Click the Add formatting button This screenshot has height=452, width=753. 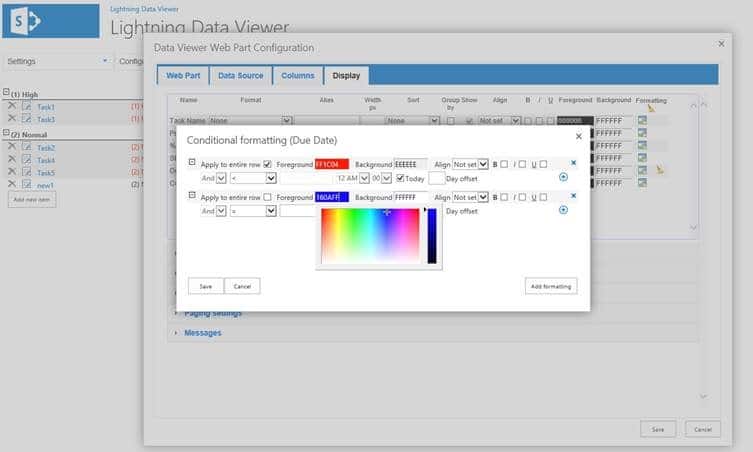coord(551,286)
